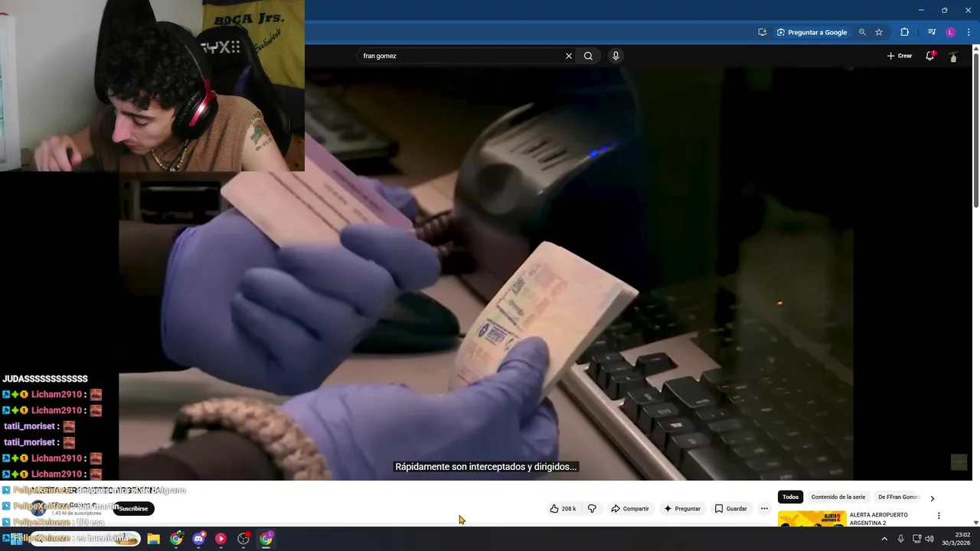This screenshot has height=551, width=980.
Task: Open Chrome zoom magnifier icon
Action: click(862, 32)
